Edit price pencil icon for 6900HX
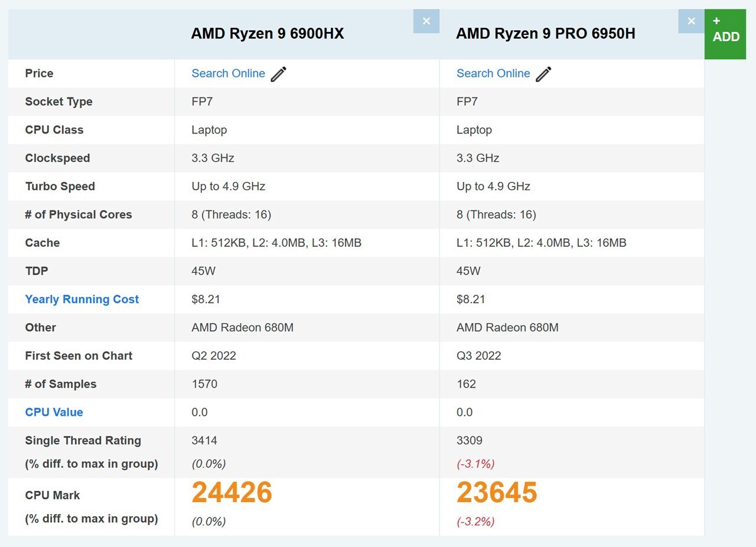This screenshot has width=756, height=547. pyautogui.click(x=278, y=74)
